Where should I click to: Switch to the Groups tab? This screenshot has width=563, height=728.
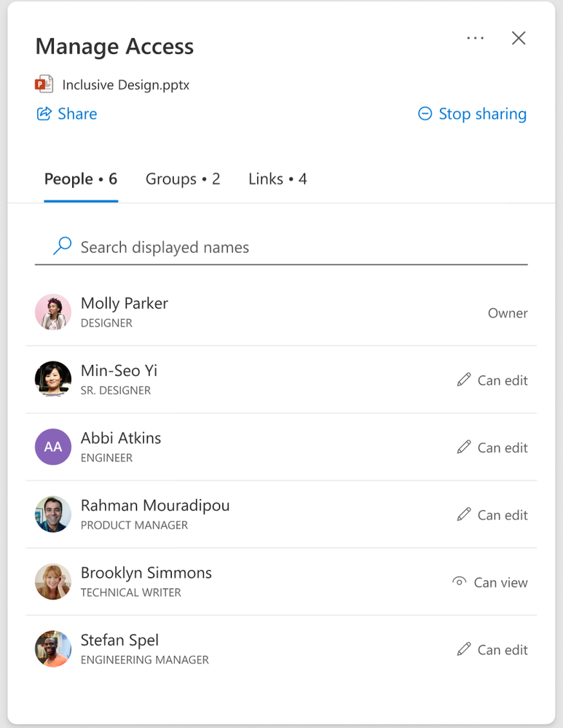(183, 179)
